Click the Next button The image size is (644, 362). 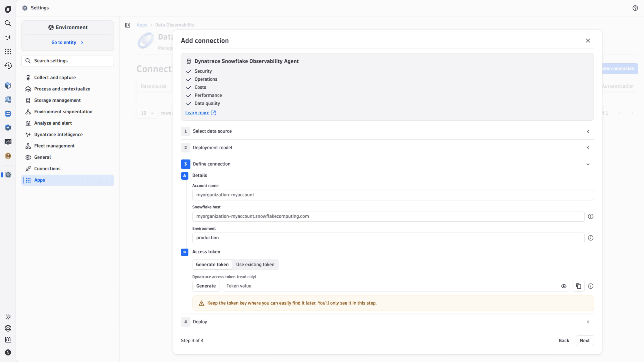tap(585, 341)
